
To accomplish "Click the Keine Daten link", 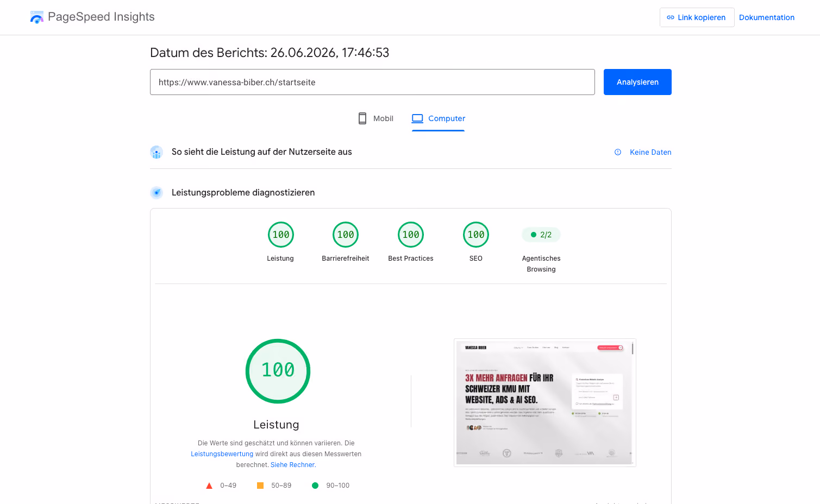I will point(650,152).
